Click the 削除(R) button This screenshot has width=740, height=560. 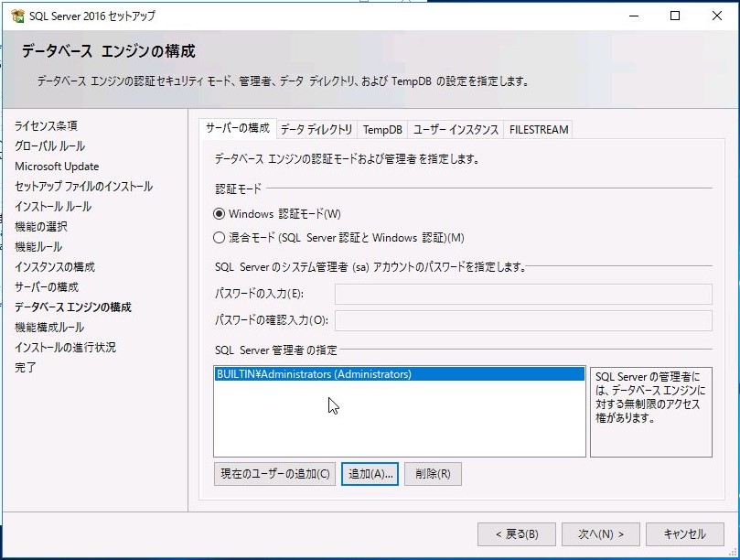pos(433,474)
